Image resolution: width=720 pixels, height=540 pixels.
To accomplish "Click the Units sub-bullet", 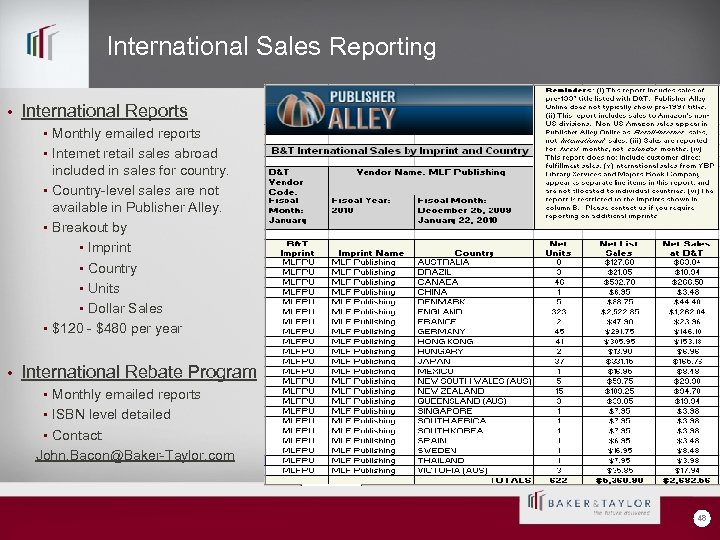I will [104, 288].
